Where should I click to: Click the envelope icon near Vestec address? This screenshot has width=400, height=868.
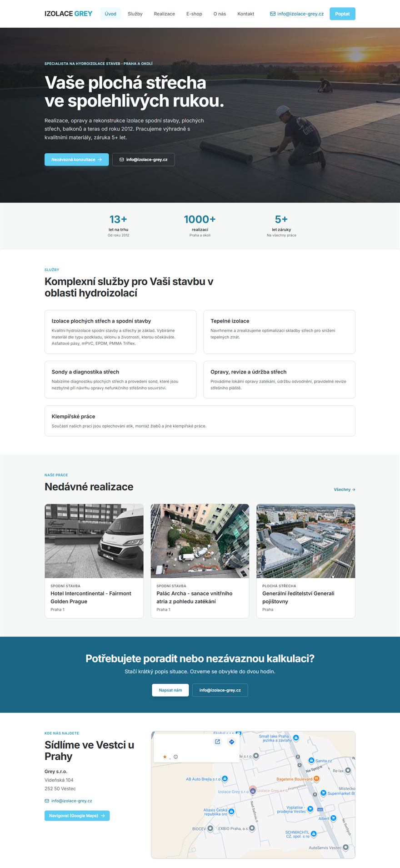point(47,801)
